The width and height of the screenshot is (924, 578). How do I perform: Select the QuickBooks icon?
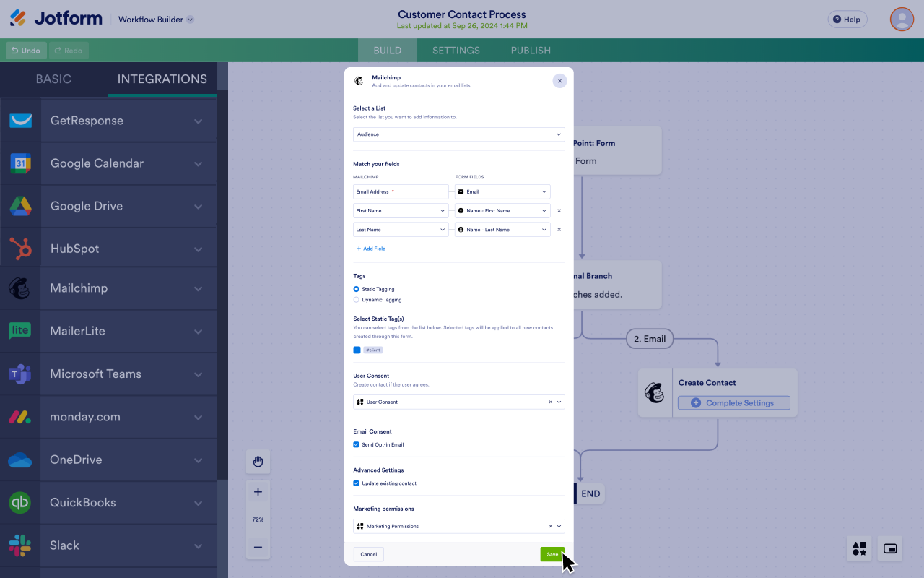[19, 502]
